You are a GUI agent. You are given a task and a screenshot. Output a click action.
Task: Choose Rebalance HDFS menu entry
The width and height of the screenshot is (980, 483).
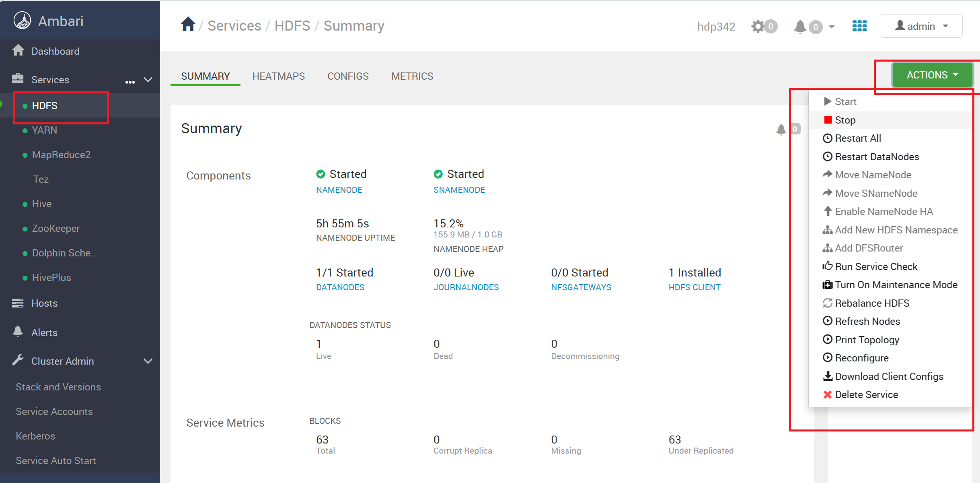(x=890, y=303)
